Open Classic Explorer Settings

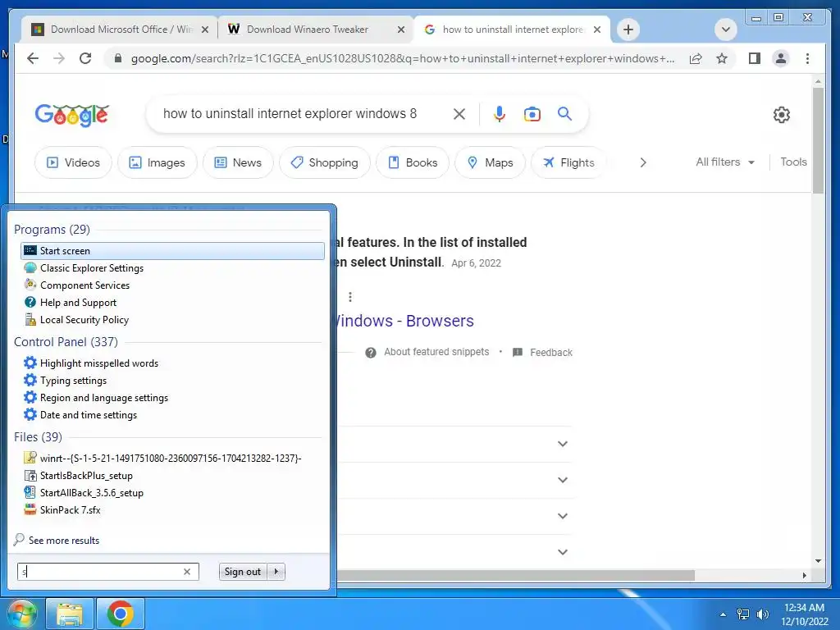pyautogui.click(x=92, y=268)
